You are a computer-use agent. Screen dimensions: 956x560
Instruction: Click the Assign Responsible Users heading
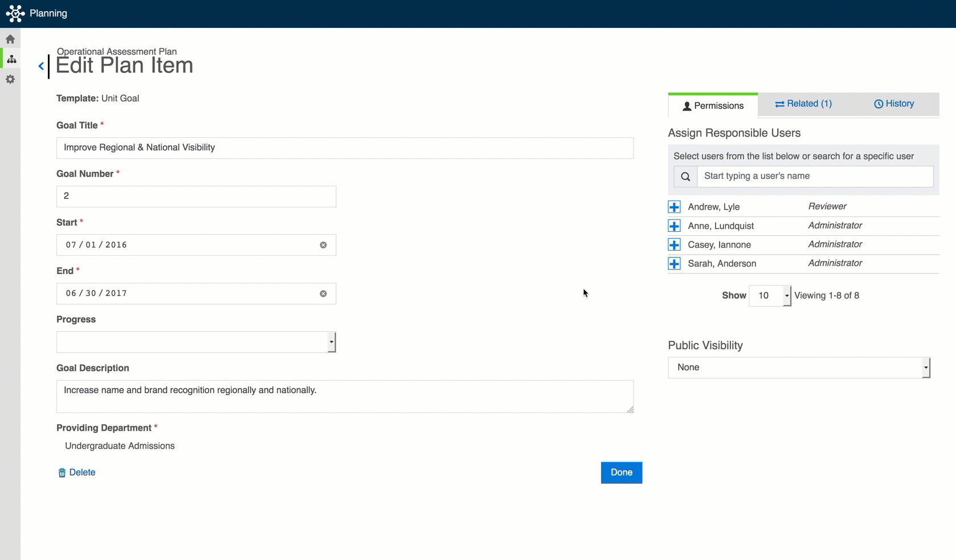[x=734, y=133]
